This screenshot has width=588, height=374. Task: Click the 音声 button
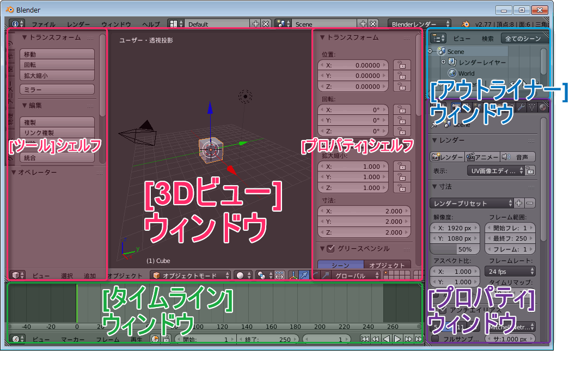point(518,157)
